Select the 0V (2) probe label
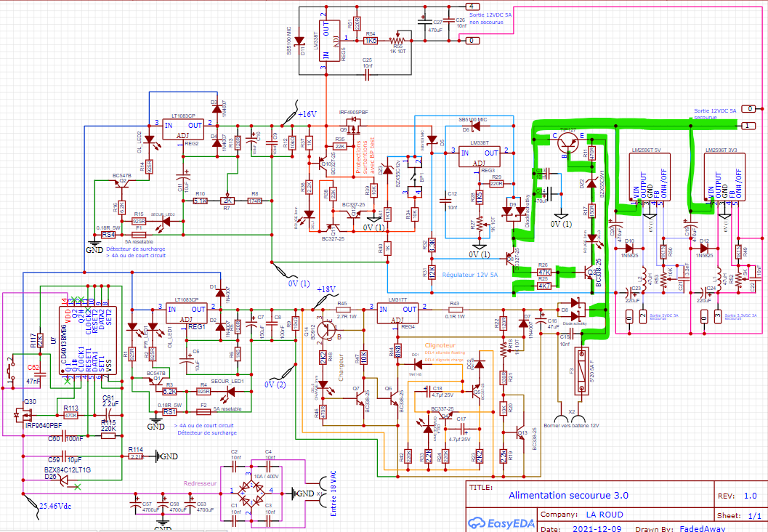768x532 pixels. tap(275, 384)
